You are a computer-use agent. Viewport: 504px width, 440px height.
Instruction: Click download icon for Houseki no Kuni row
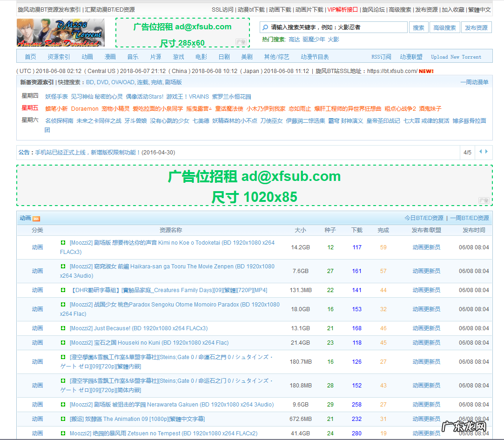click(x=63, y=343)
